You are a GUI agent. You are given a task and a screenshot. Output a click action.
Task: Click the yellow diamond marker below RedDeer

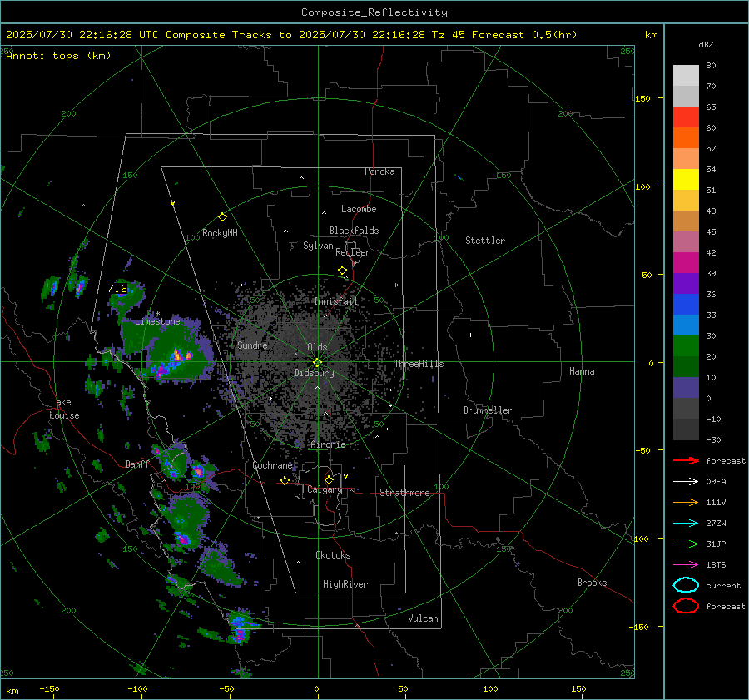pos(342,271)
